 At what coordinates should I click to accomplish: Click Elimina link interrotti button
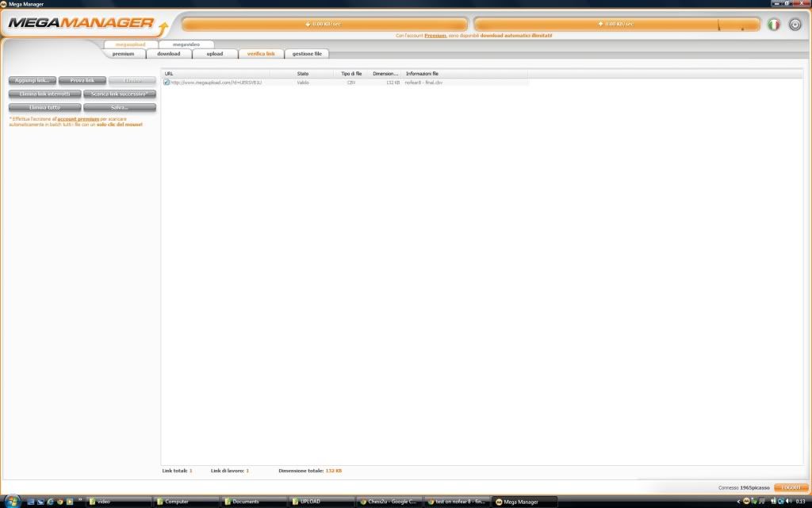coord(45,94)
